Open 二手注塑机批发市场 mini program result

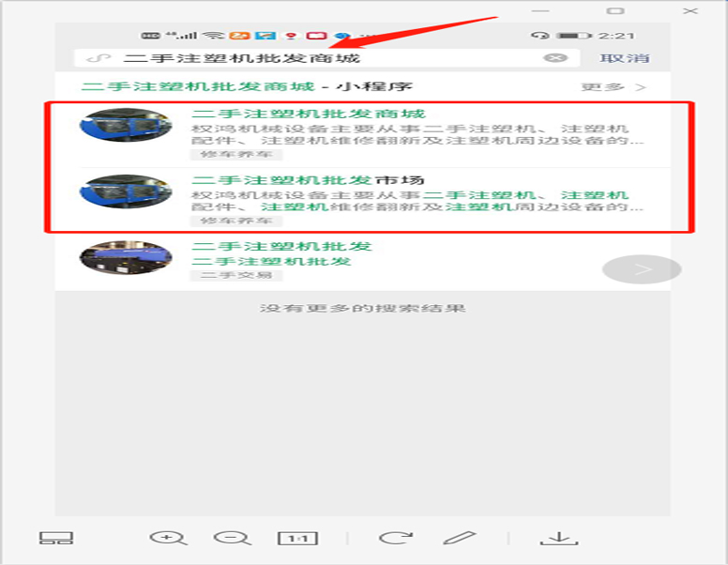coord(363,201)
